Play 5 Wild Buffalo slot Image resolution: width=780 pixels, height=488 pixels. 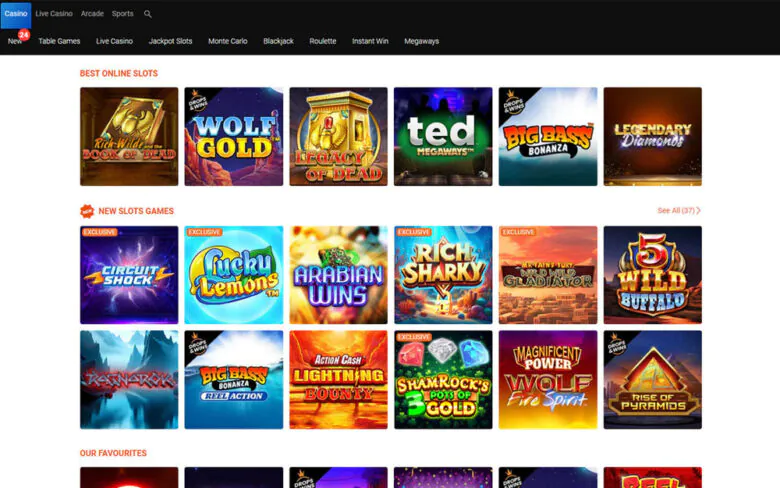coord(653,275)
